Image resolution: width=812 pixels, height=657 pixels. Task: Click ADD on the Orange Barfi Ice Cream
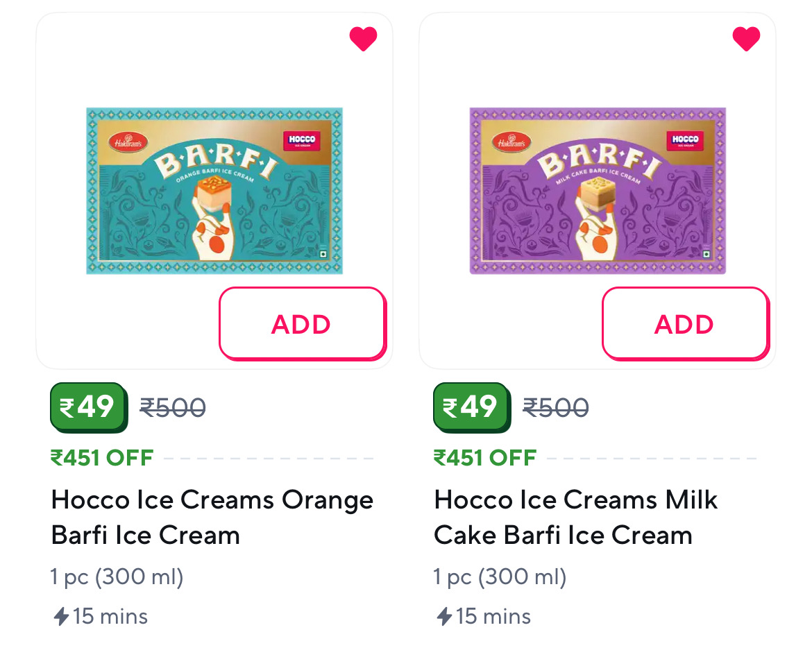pos(302,323)
